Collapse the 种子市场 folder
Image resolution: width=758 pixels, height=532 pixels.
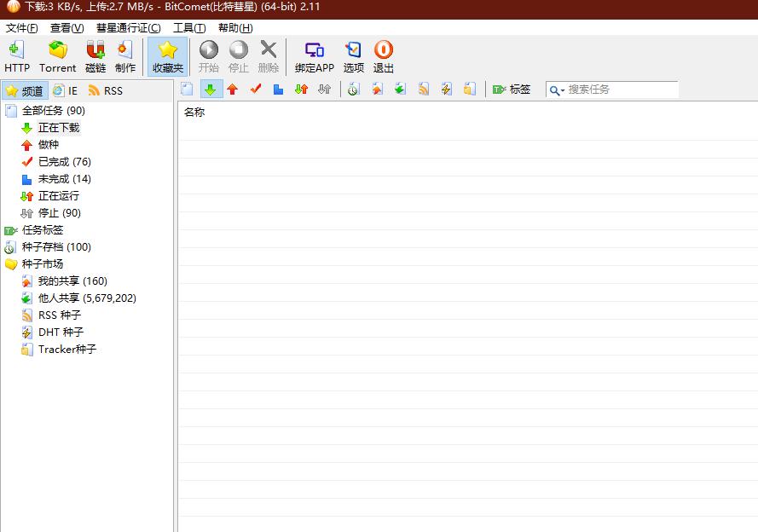coord(10,263)
